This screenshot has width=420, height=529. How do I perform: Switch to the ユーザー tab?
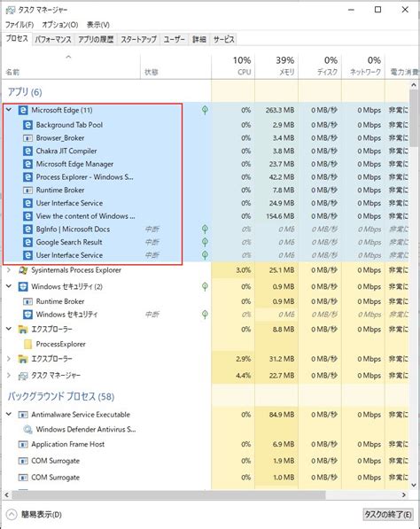[174, 40]
